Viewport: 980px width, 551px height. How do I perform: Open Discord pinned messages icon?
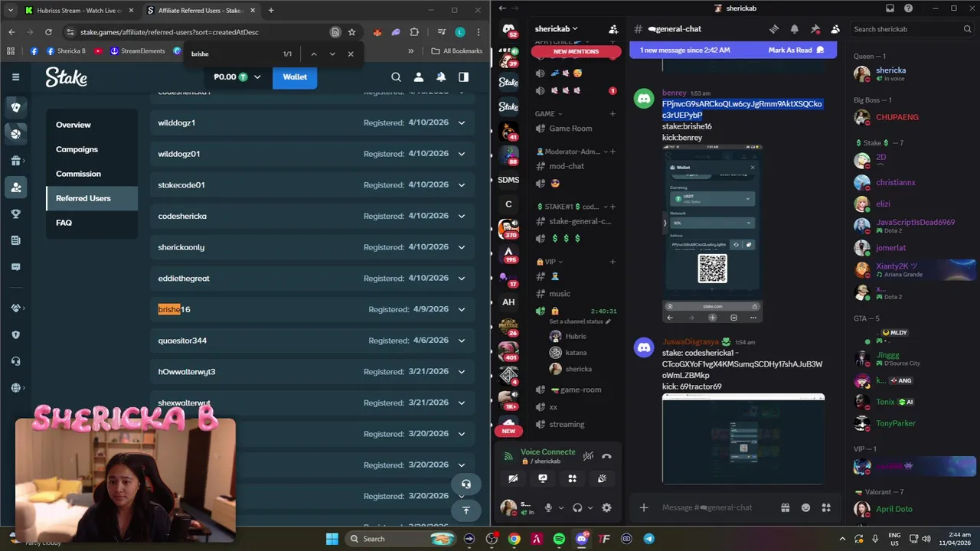[815, 29]
